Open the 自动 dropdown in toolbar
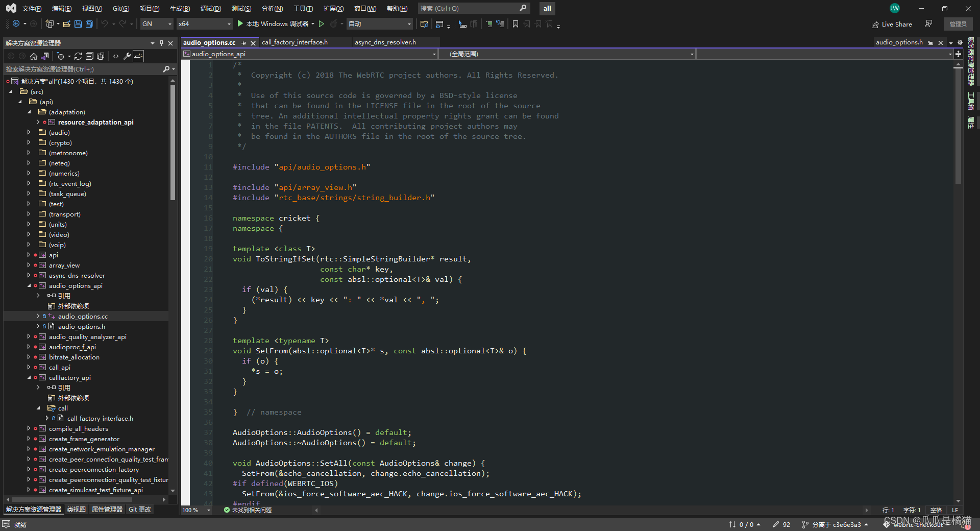Screen dimensions: 980x531 pos(380,24)
